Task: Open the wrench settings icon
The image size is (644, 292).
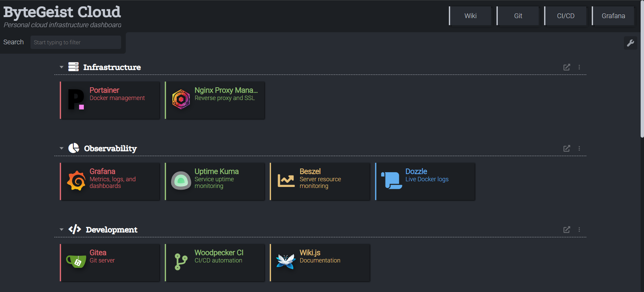Action: (630, 43)
